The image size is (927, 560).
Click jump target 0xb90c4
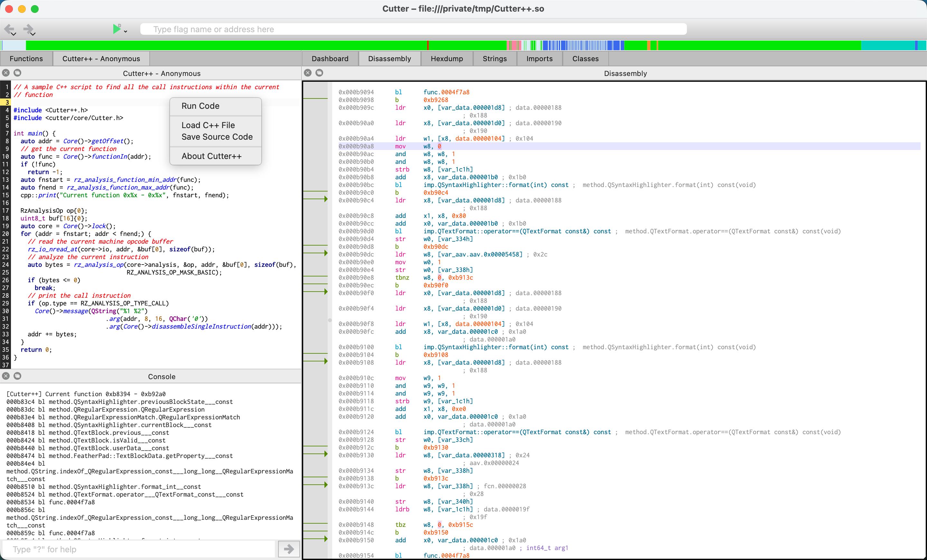pyautogui.click(x=436, y=192)
